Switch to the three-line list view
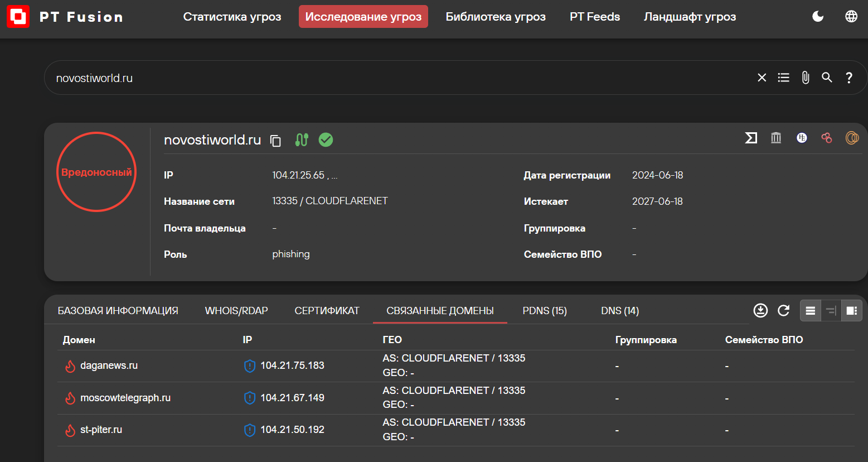Viewport: 868px width, 462px height. [x=811, y=311]
